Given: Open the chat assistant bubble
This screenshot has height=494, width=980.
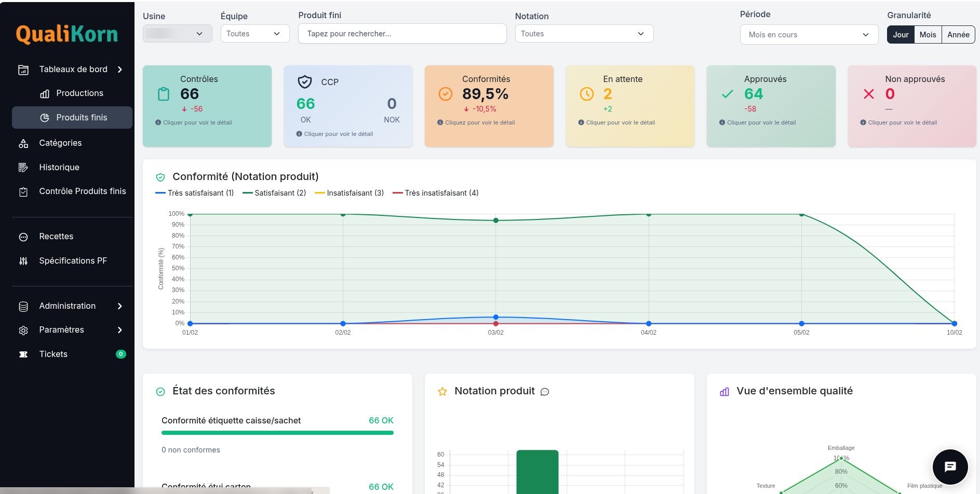Looking at the screenshot, I should [950, 466].
